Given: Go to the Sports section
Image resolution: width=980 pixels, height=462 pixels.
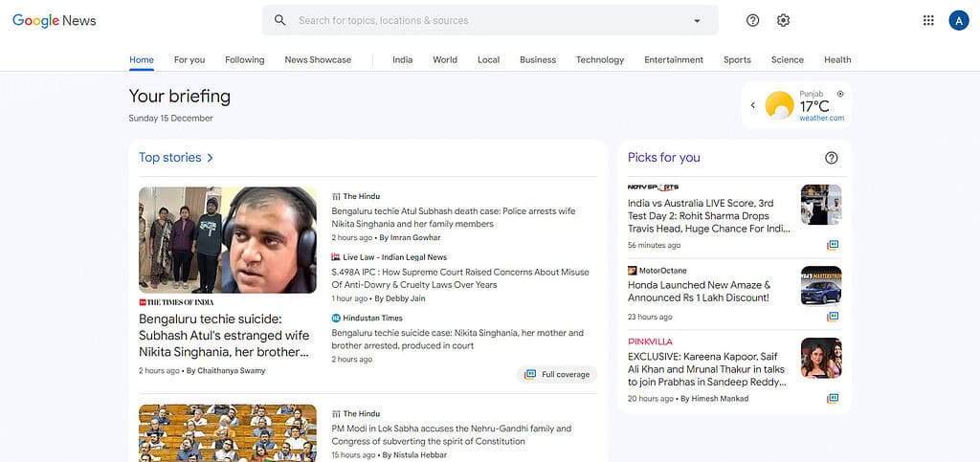Looking at the screenshot, I should tap(737, 60).
